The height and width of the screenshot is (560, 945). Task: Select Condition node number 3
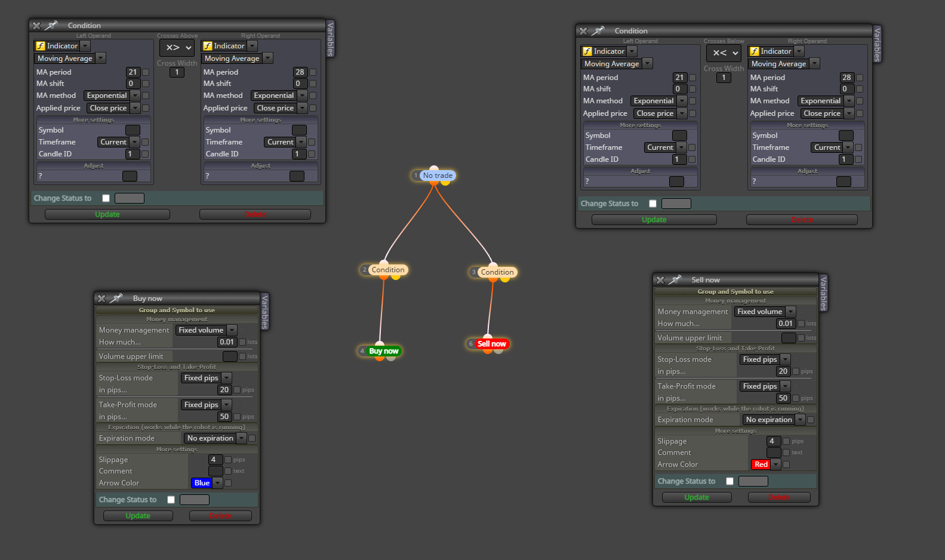[x=497, y=272]
